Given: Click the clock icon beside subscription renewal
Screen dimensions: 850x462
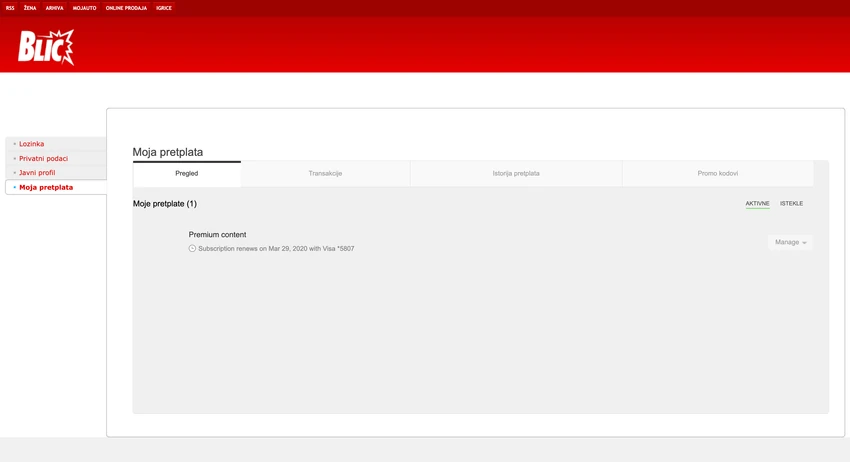Looking at the screenshot, I should click(x=192, y=248).
